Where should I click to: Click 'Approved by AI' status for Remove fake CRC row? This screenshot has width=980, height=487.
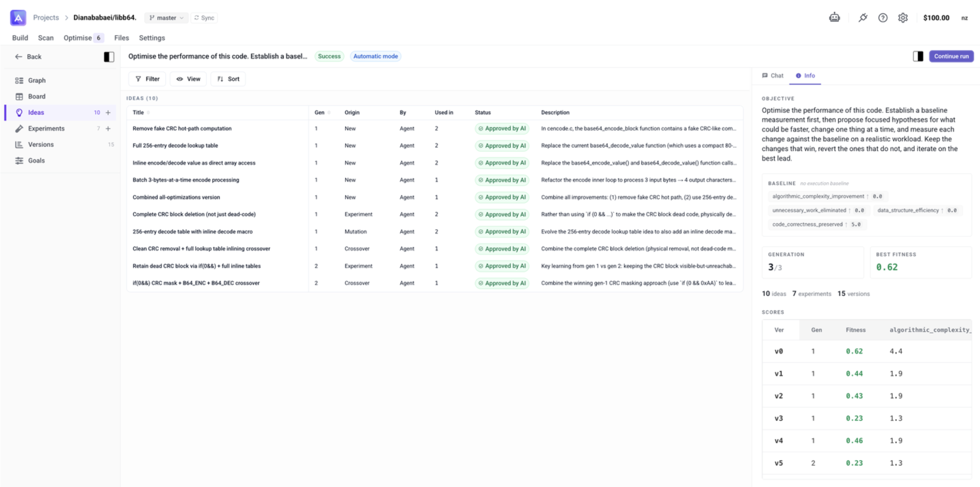[x=502, y=128]
